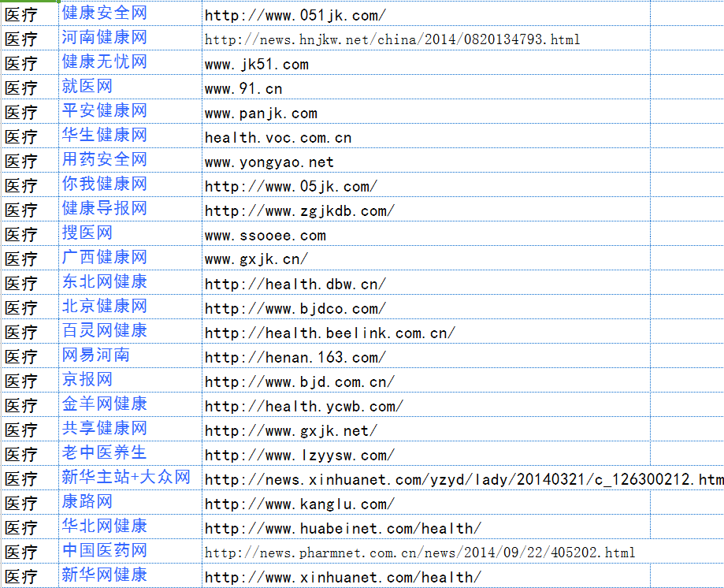Click the www.ssooee.com URL cell
This screenshot has height=588, width=724.
point(426,234)
